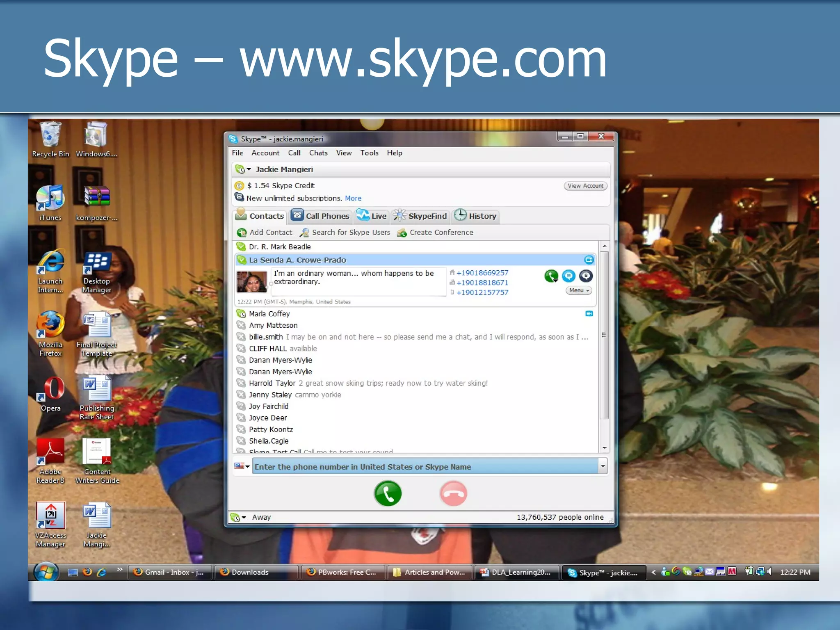The image size is (840, 630).
Task: Select contact Patty Koontz
Action: tap(415, 429)
